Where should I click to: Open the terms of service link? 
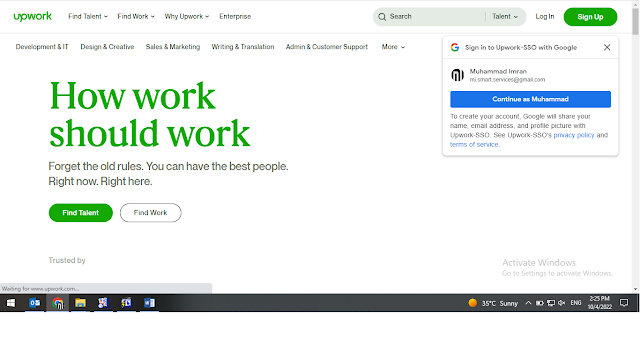pos(474,144)
